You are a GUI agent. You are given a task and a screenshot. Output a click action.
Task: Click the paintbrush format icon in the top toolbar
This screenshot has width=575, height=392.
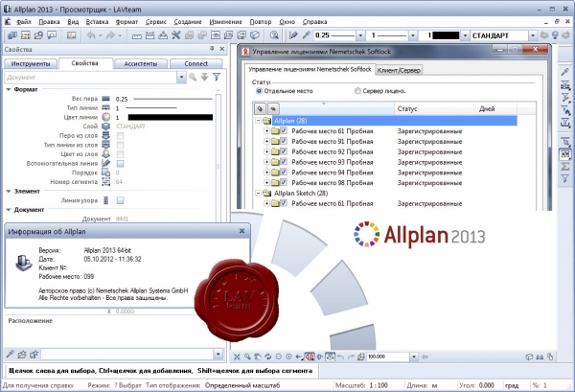(293, 35)
